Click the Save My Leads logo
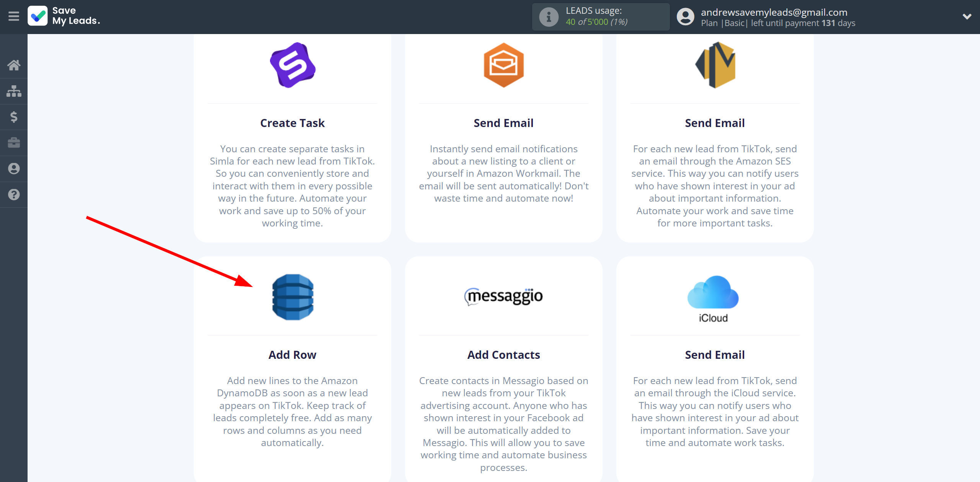 click(x=64, y=16)
